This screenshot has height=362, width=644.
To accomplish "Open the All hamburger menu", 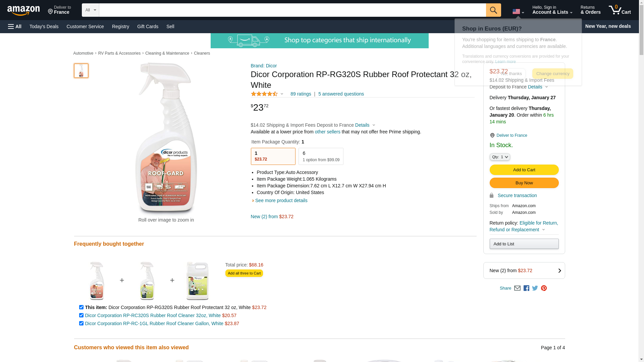I will [x=15, y=26].
